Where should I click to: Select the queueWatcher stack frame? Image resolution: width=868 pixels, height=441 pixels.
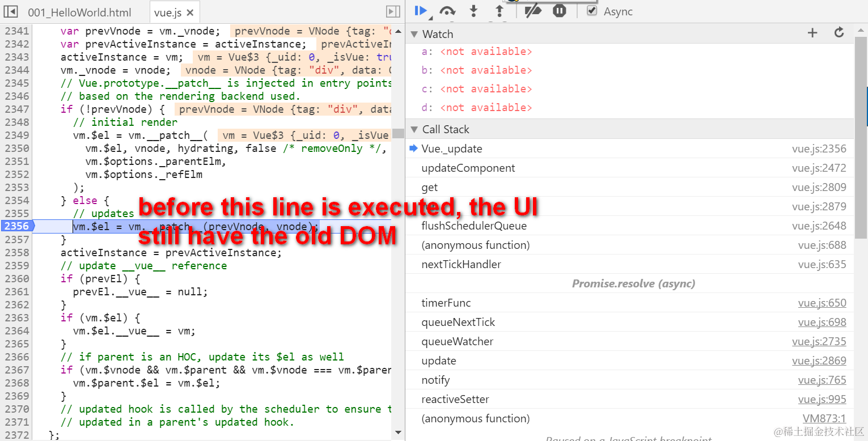tap(629, 341)
